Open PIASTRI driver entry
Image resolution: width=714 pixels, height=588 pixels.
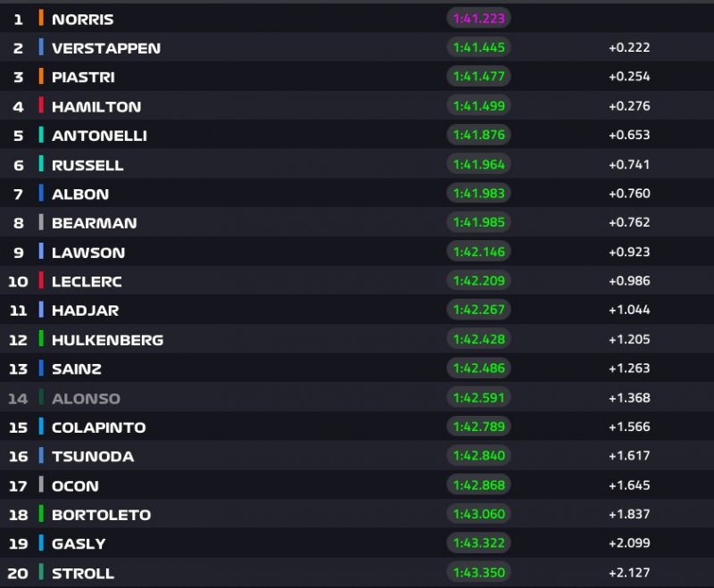[83, 77]
